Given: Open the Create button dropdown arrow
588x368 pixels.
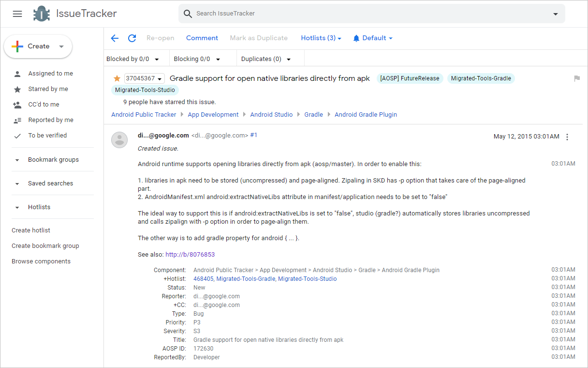Looking at the screenshot, I should (x=61, y=46).
